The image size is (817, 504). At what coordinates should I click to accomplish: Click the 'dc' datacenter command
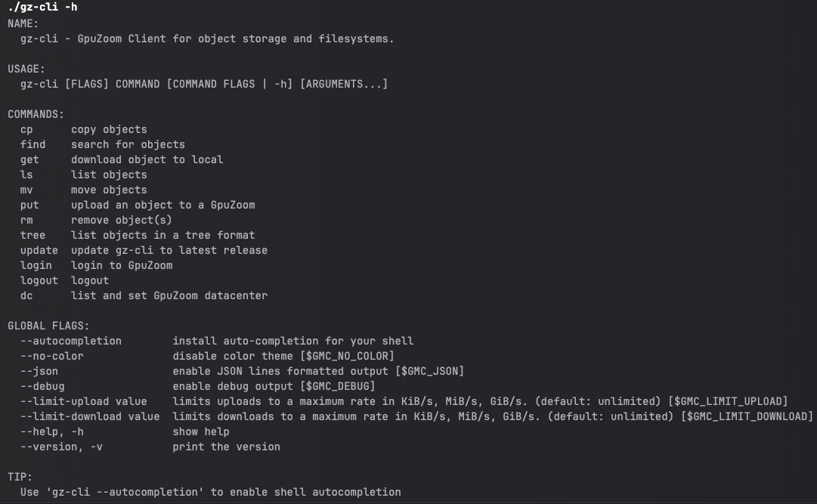click(27, 295)
